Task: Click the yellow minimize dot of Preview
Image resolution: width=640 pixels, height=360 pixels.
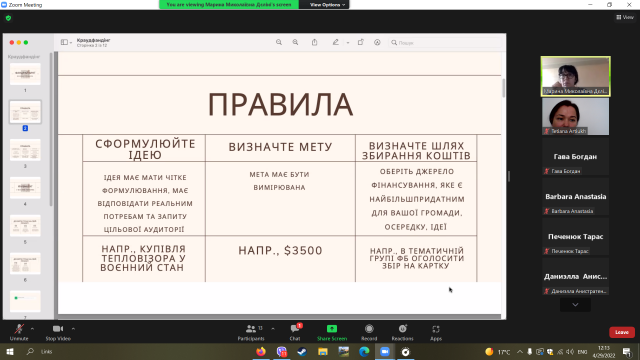Action: point(19,42)
